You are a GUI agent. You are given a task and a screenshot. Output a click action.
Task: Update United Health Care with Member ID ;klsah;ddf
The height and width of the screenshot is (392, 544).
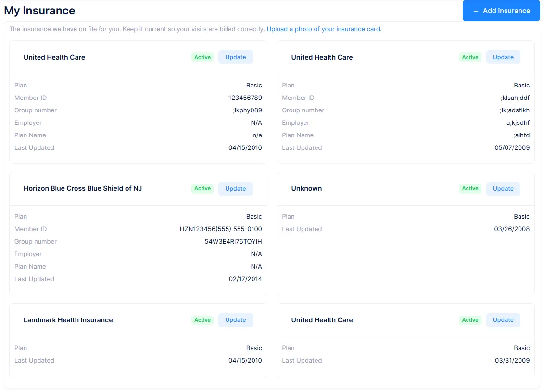503,57
